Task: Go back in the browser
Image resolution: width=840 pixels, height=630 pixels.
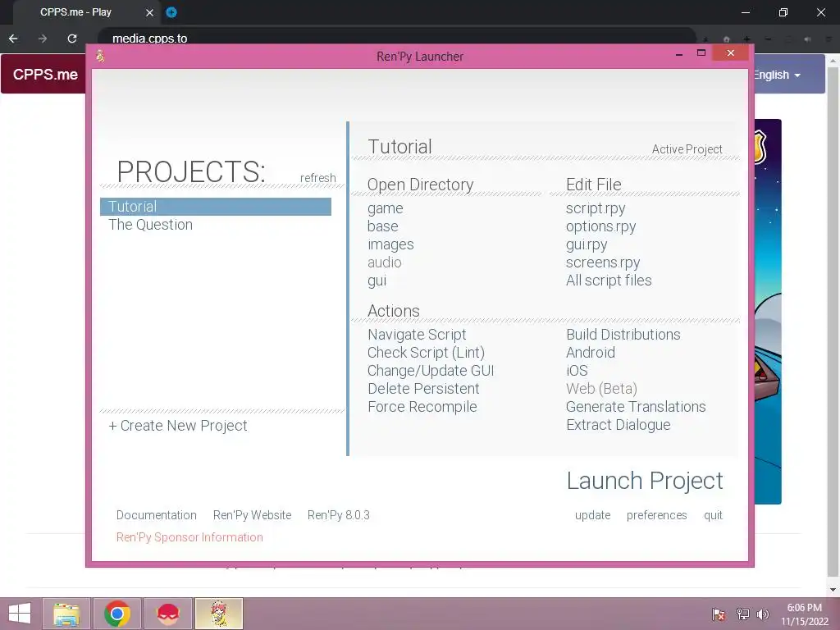Action: click(13, 39)
